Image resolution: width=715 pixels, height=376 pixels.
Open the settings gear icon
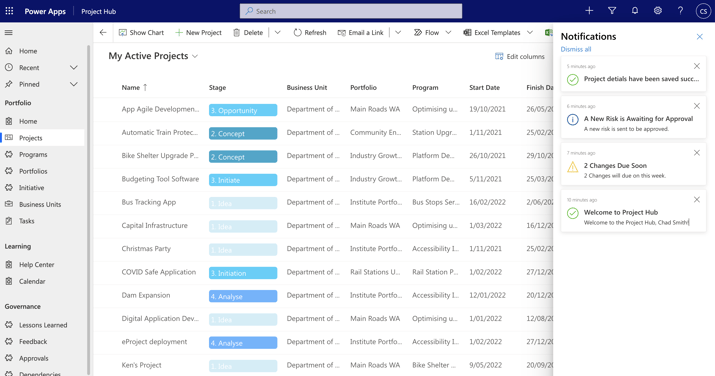point(658,10)
